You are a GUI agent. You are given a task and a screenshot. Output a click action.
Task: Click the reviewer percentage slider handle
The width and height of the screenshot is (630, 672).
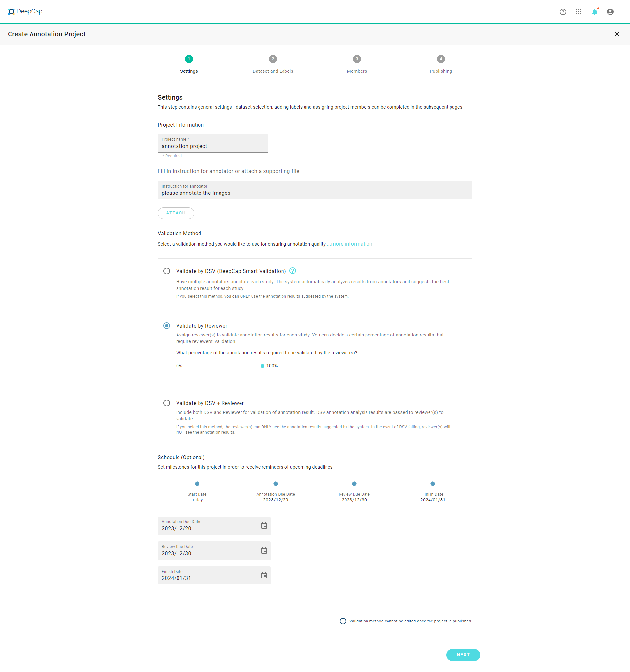(262, 366)
